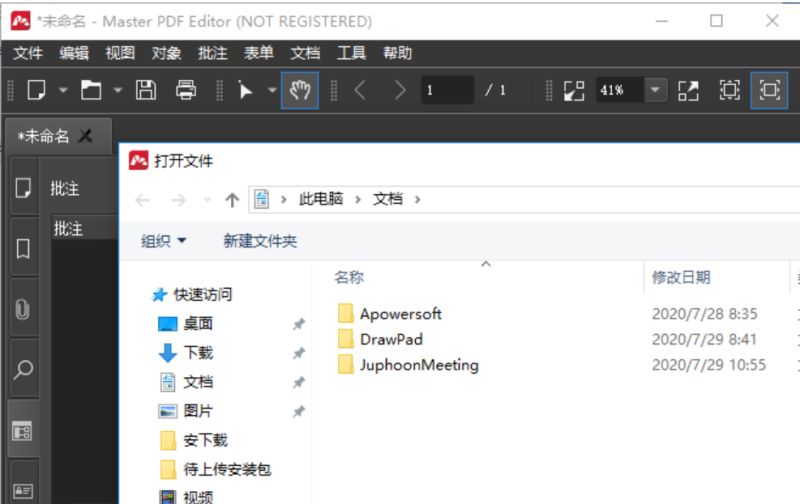Select 文档 in quick access list
Image resolution: width=800 pixels, height=504 pixels.
(198, 382)
